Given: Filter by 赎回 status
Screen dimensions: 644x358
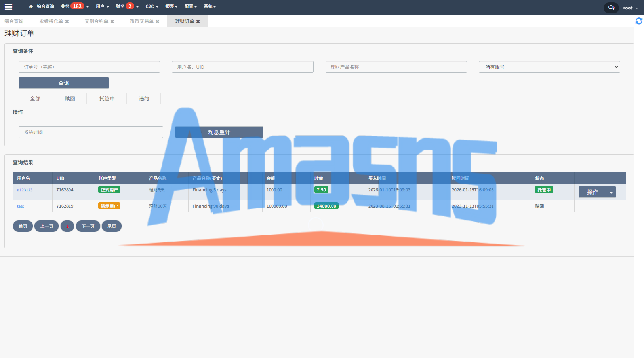Looking at the screenshot, I should point(70,98).
